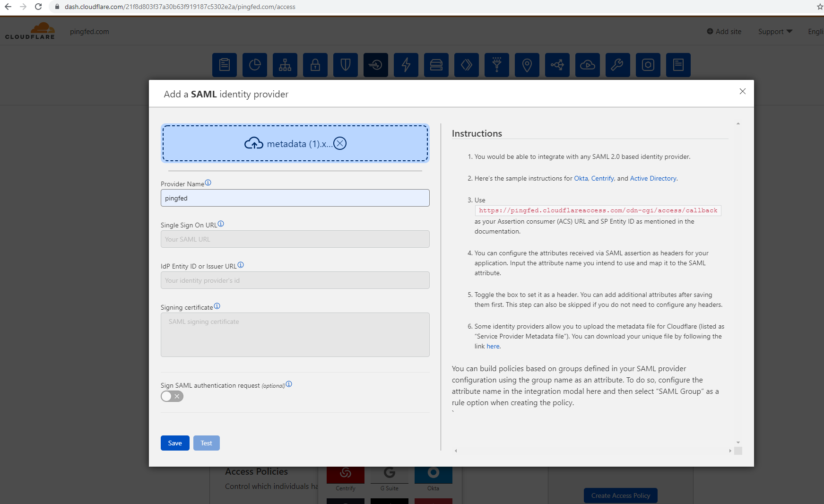Image resolution: width=824 pixels, height=504 pixels.
Task: Click browser back arrow
Action: pos(8,7)
